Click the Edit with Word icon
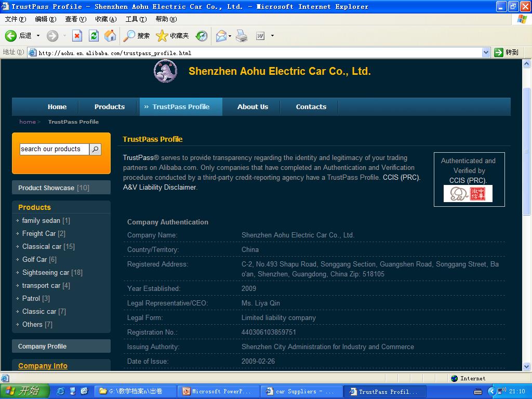 pos(260,36)
